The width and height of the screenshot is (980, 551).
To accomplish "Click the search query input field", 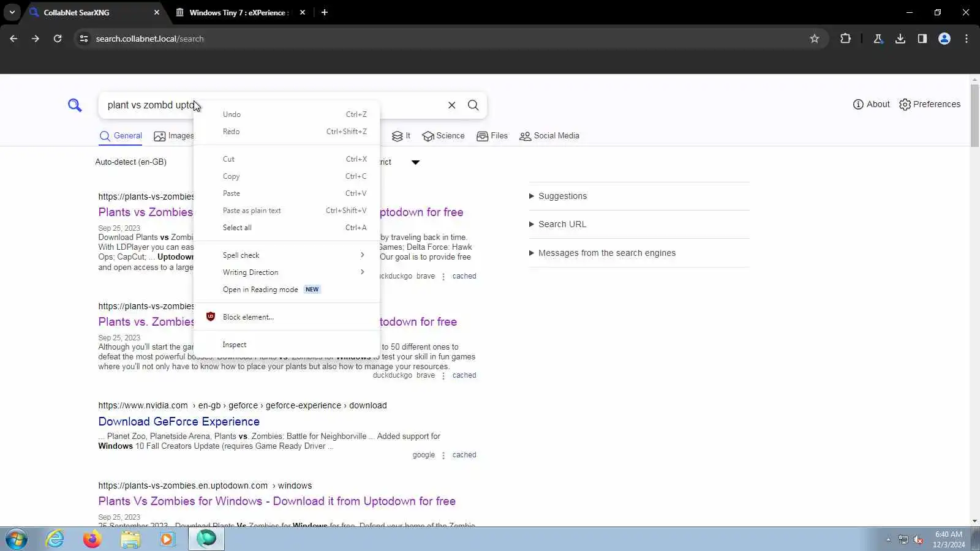I will click(x=273, y=105).
